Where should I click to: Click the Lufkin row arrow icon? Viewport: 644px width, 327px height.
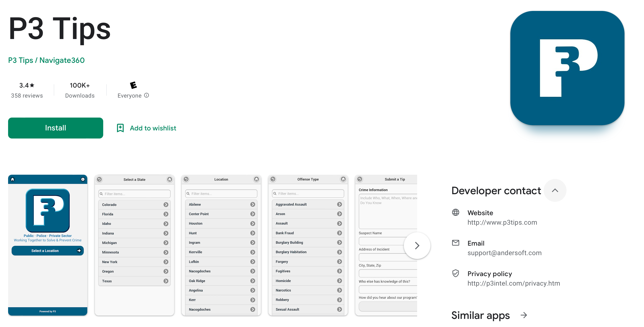253,262
